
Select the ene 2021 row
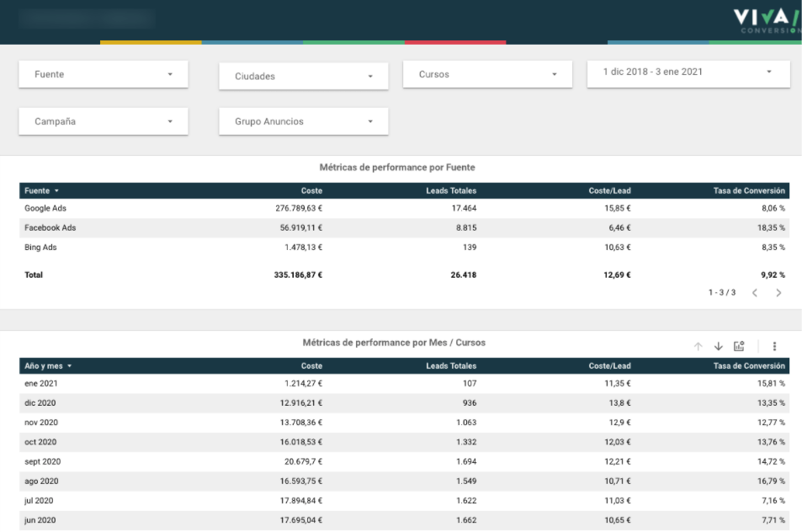[404, 383]
